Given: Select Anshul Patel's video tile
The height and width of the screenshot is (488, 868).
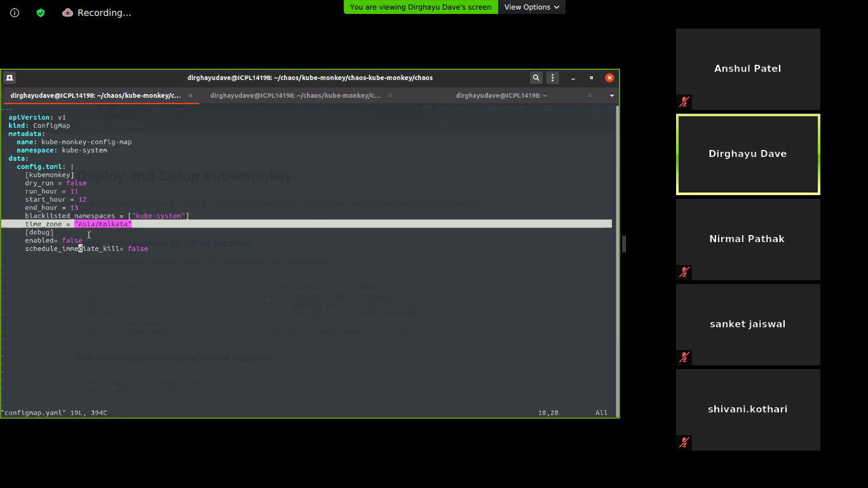Looking at the screenshot, I should click(x=748, y=69).
